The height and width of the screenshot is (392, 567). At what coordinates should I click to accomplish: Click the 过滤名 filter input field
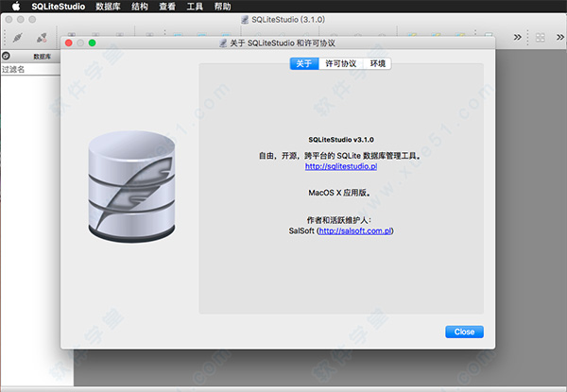point(30,69)
